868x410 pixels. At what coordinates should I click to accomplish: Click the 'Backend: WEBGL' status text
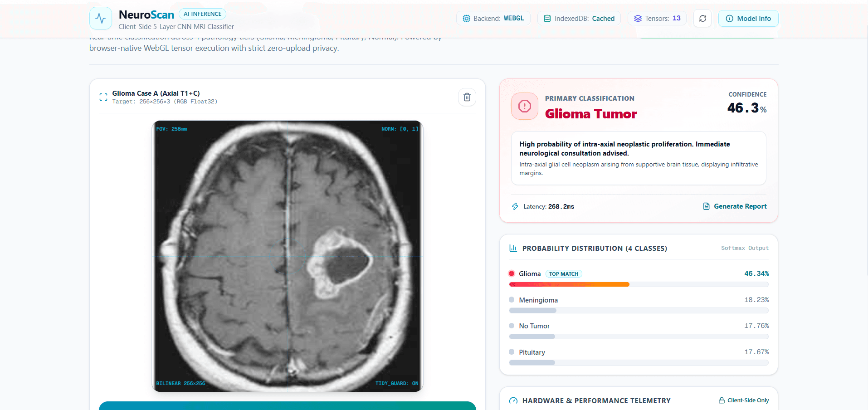point(499,19)
